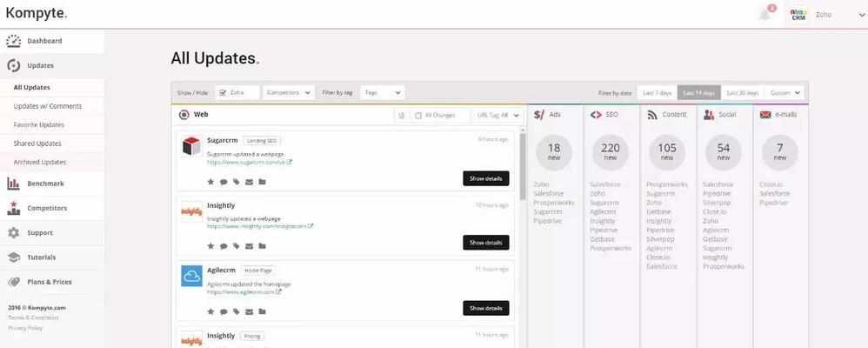Click the Updates circular icon in sidebar
Viewport: 868px width, 348px height.
pyautogui.click(x=14, y=65)
